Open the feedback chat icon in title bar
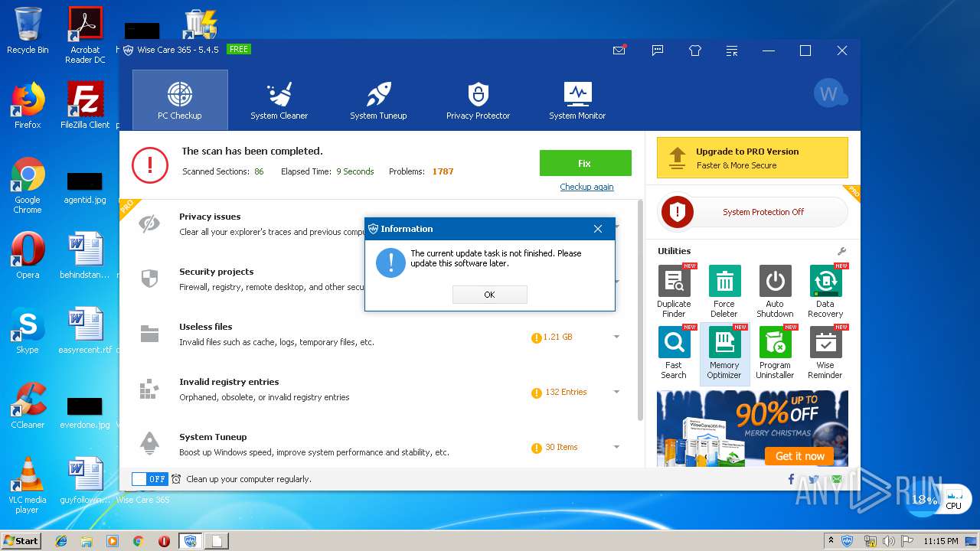The image size is (980, 551). tap(657, 51)
